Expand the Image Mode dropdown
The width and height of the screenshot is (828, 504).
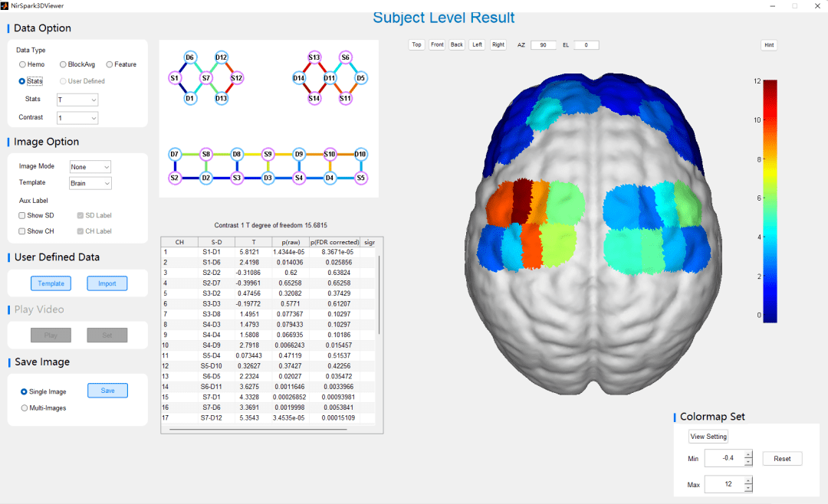click(x=90, y=166)
